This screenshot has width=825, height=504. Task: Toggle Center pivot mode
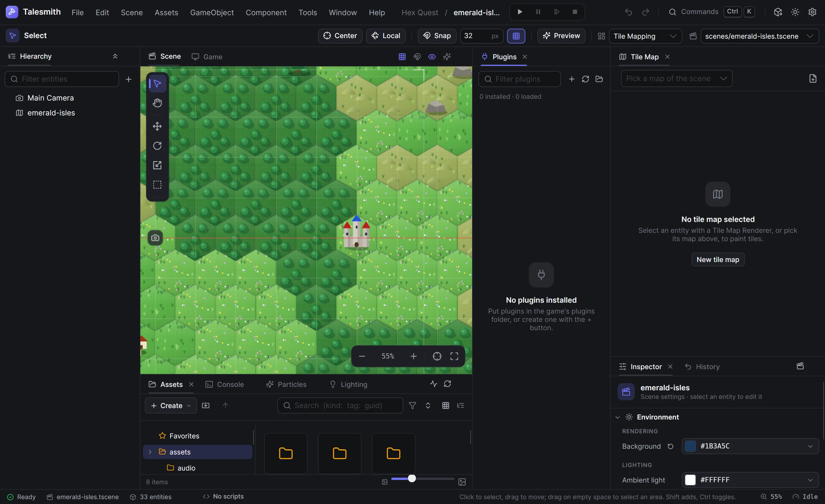click(x=340, y=36)
